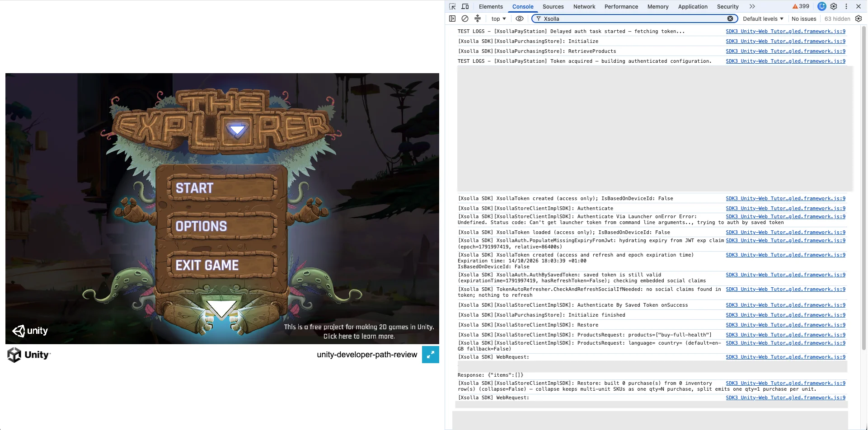Click the 'unity-developer-path-review' build title

click(x=367, y=355)
